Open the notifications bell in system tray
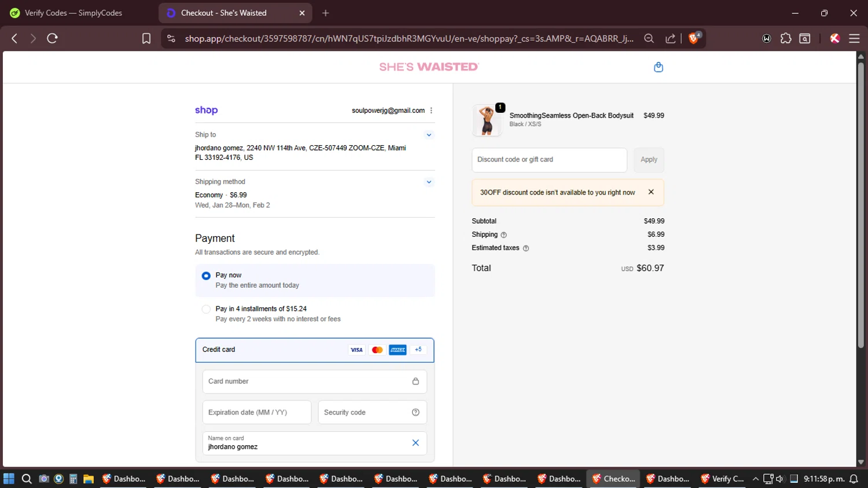 pyautogui.click(x=854, y=479)
